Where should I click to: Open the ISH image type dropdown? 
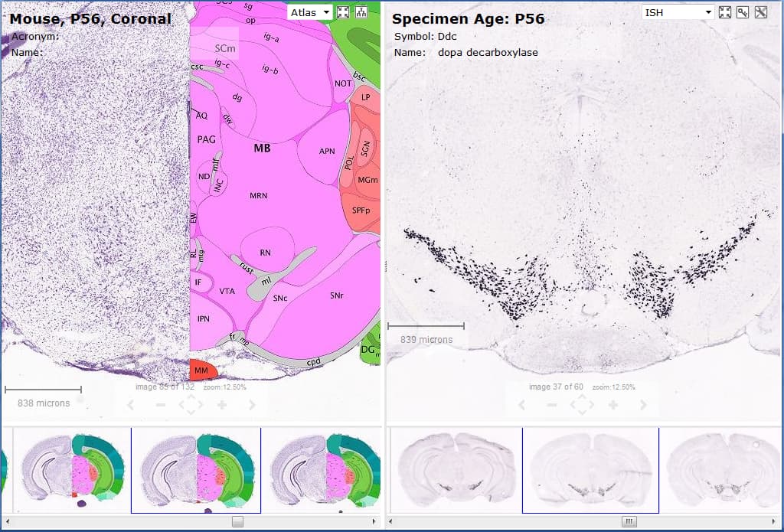pyautogui.click(x=678, y=12)
